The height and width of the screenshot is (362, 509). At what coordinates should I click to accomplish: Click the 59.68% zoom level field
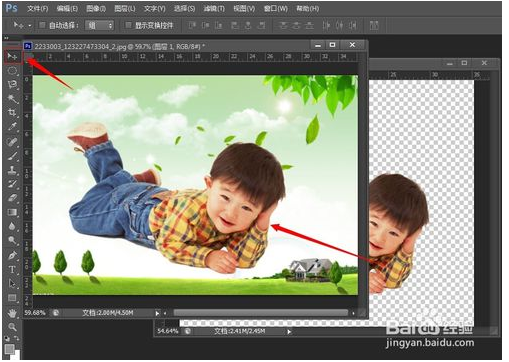(x=35, y=313)
